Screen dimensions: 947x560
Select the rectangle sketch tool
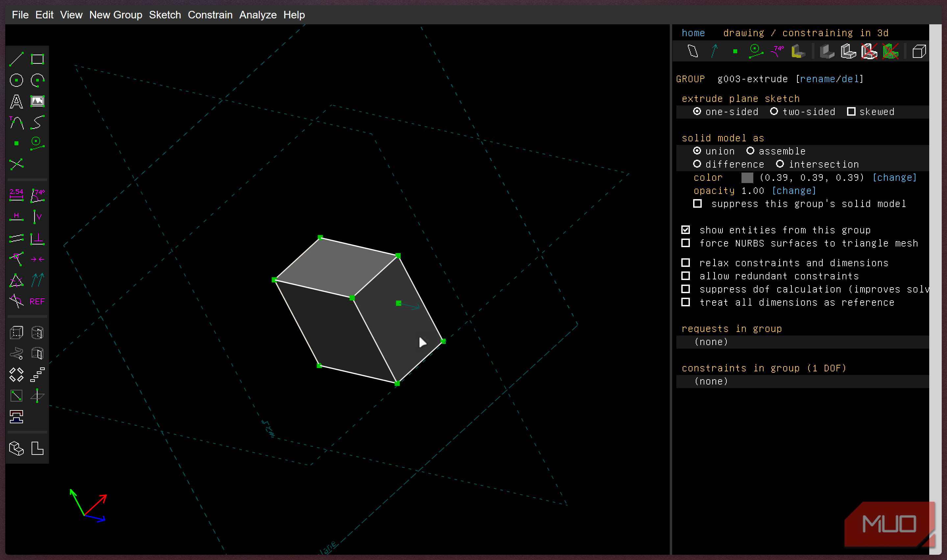[37, 59]
